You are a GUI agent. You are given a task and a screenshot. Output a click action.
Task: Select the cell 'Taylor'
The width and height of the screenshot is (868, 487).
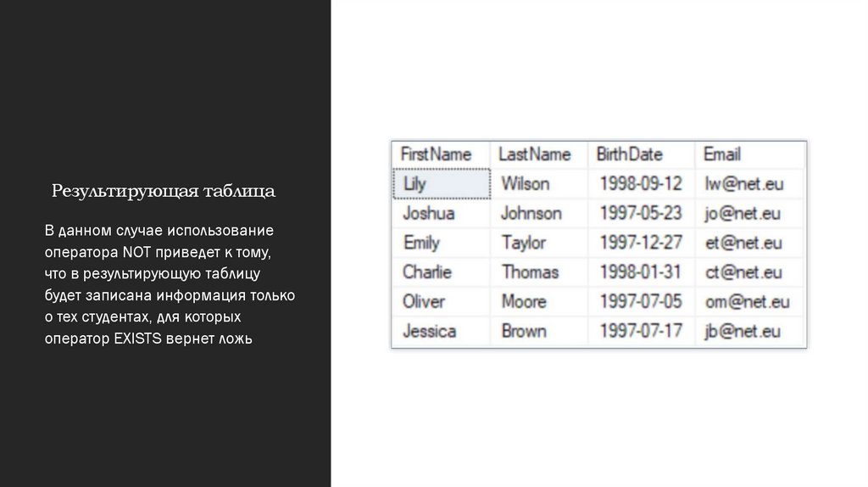[x=538, y=243]
